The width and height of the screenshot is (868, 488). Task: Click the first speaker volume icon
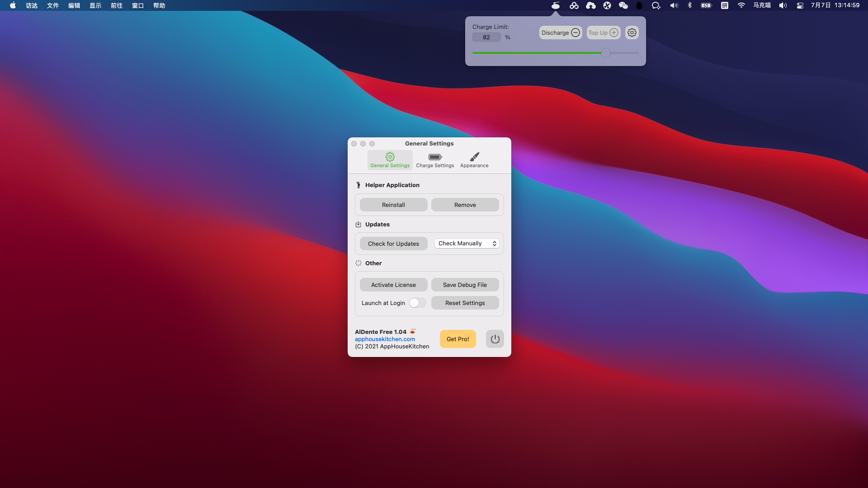click(x=674, y=5)
